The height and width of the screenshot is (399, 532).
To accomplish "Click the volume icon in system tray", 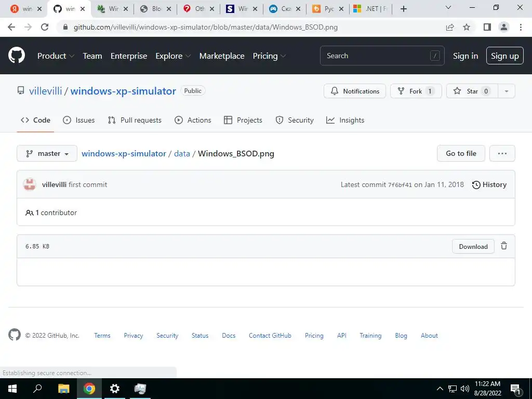I will coord(465,389).
